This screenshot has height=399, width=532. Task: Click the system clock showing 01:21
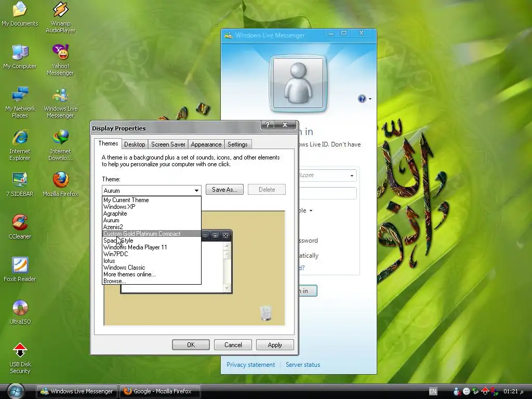[x=513, y=391]
